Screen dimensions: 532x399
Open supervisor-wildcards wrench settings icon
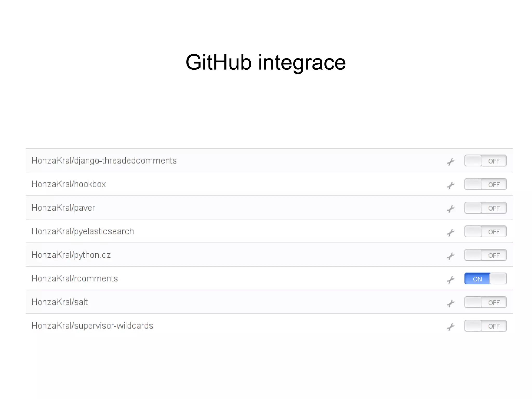pyautogui.click(x=450, y=327)
